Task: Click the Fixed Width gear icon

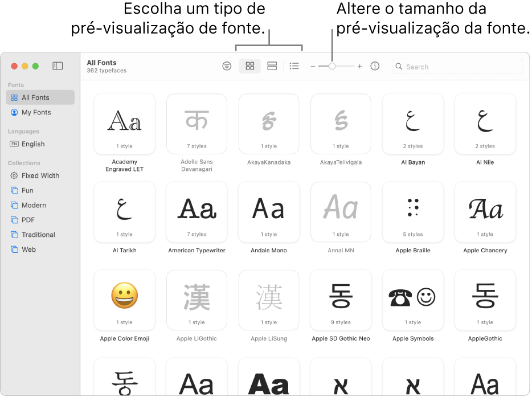Action: [14, 176]
